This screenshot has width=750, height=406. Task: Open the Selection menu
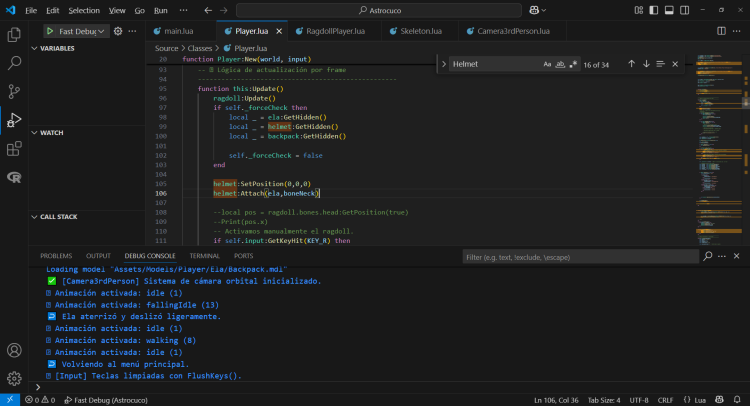coord(84,9)
